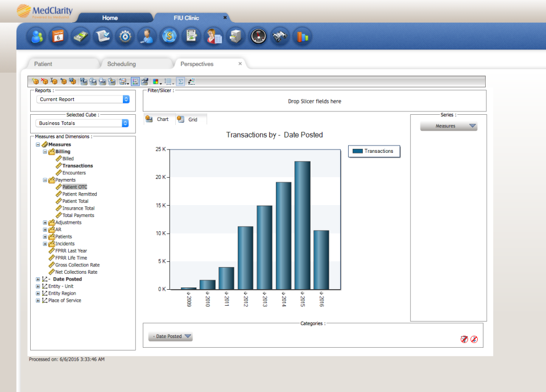546x392 pixels.
Task: Expand the Date Posted tree node
Action: [x=38, y=279]
